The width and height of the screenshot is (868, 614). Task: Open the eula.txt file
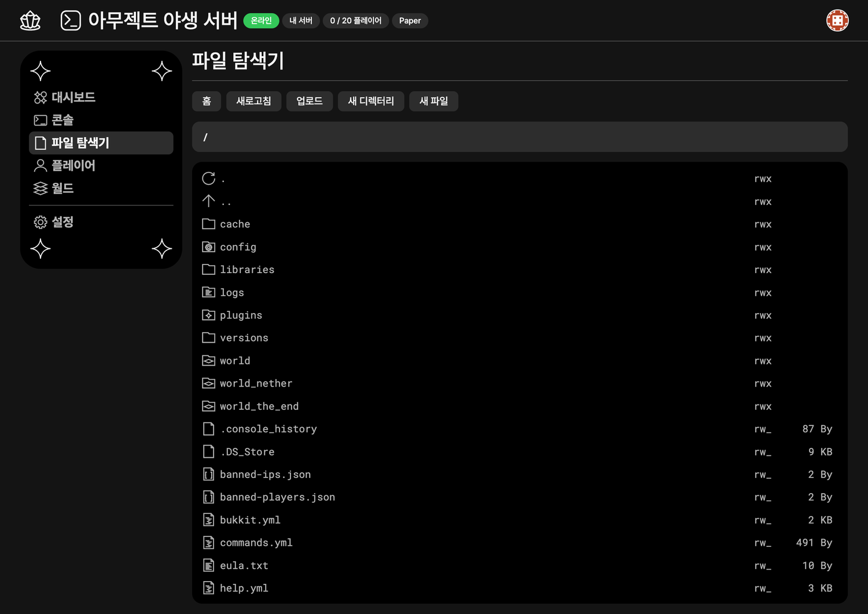pyautogui.click(x=244, y=566)
